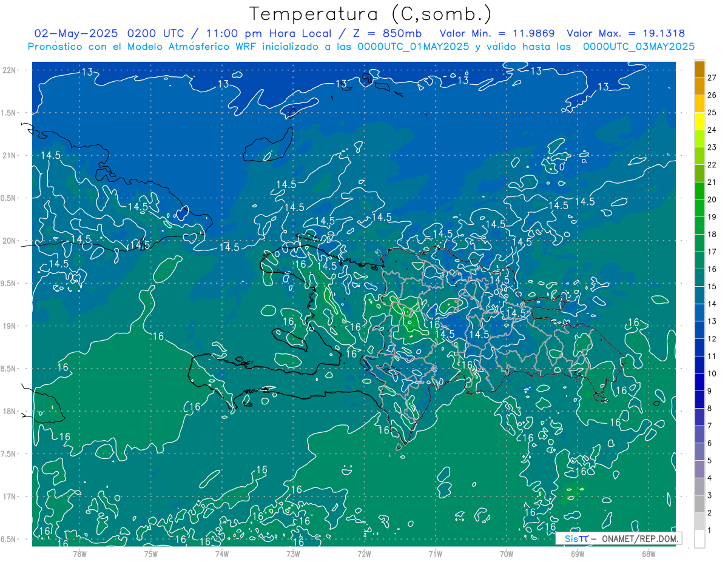This screenshot has width=728, height=562.
Task: Click the 17N latitude axis label
Action: pyautogui.click(x=10, y=497)
